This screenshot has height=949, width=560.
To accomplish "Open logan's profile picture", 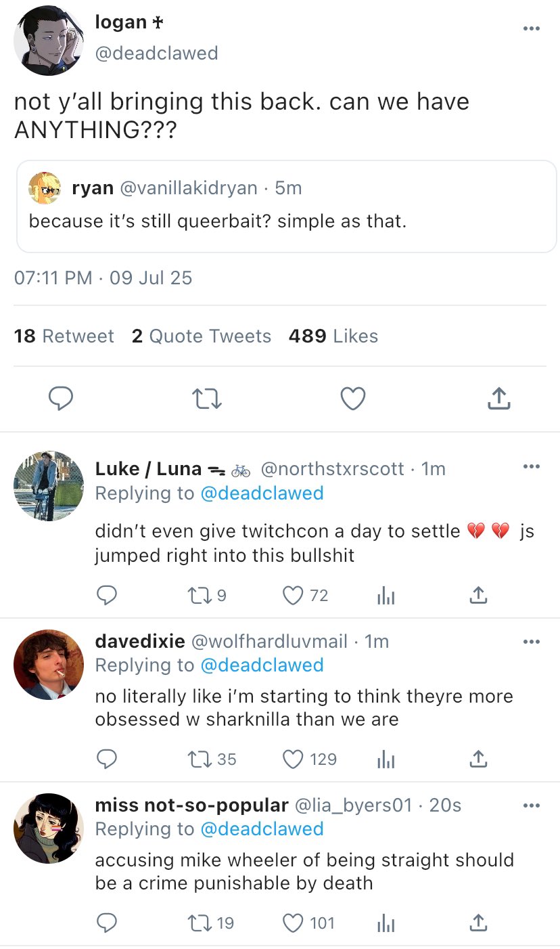I will [47, 41].
